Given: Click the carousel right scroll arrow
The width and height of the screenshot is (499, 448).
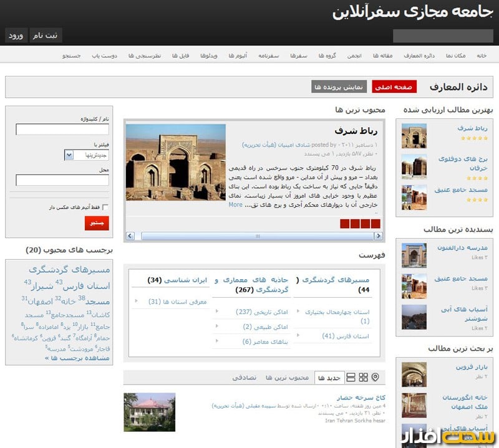Looking at the screenshot, I should (x=378, y=236).
